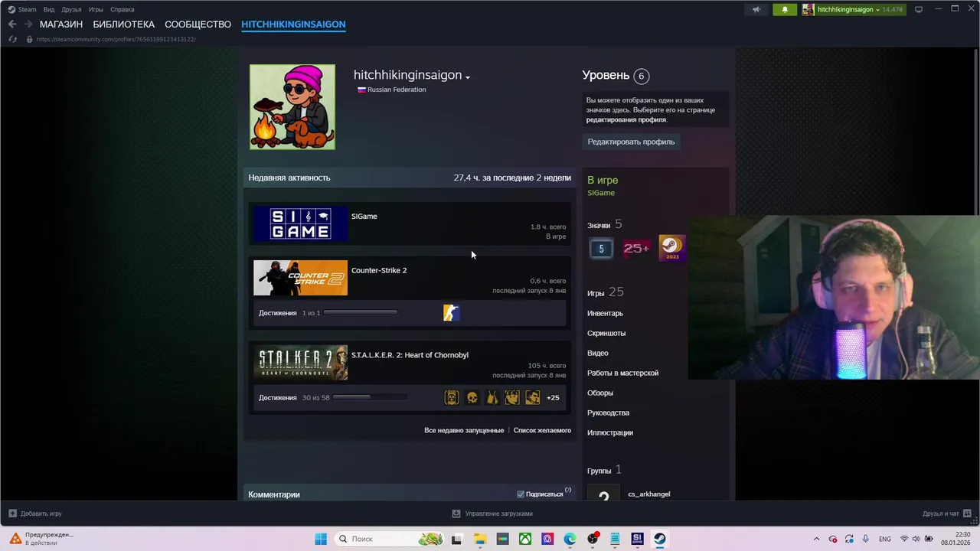This screenshot has height=551, width=980.
Task: Click the first S.T.A.L.K.E.R. 2 achievement icon
Action: pyautogui.click(x=452, y=397)
